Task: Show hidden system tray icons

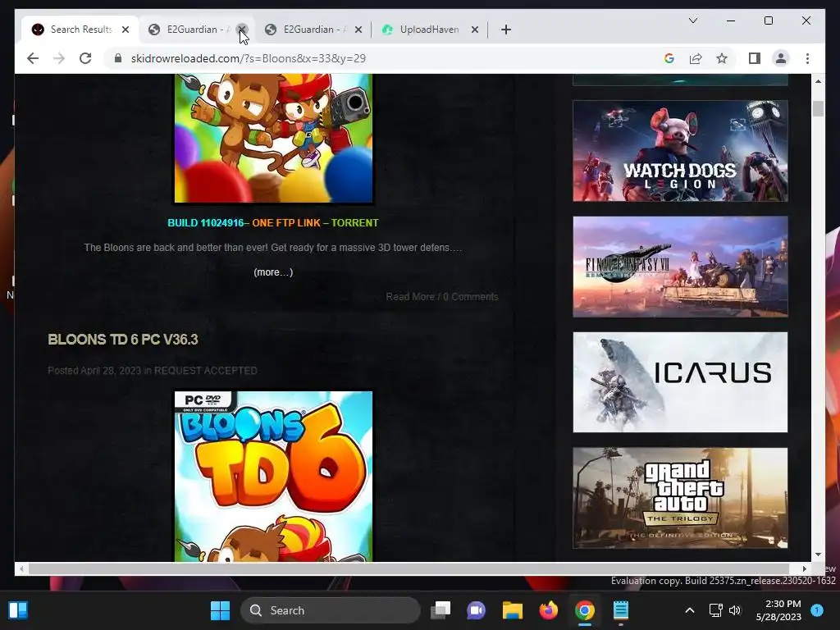Action: 689,610
